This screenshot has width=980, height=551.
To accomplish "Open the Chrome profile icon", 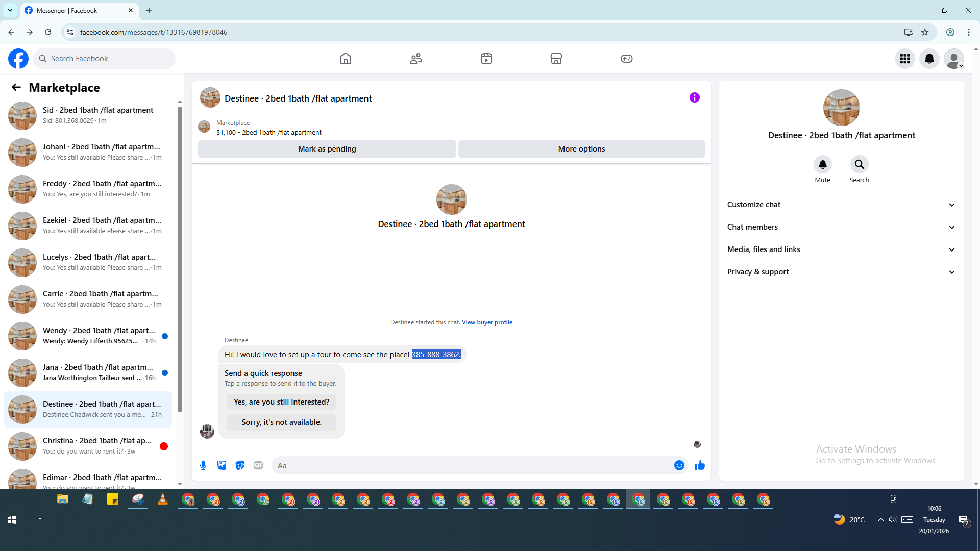I will [950, 32].
